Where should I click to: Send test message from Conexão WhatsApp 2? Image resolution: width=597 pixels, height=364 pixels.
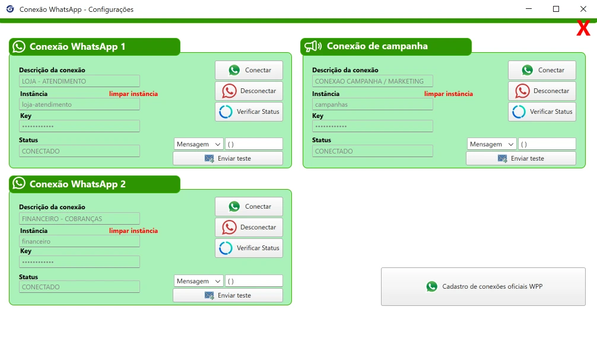click(x=228, y=295)
